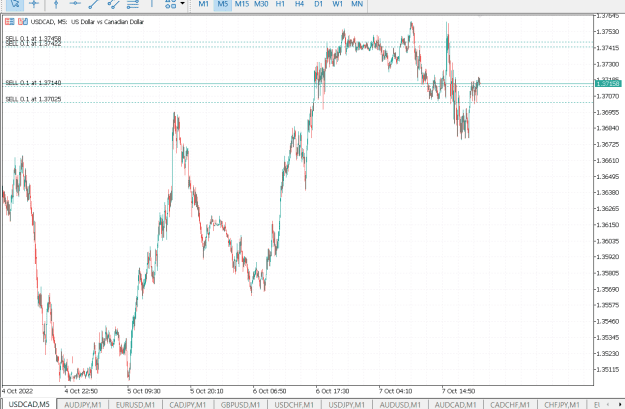This screenshot has width=625, height=409.
Task: Open the AUDUSD,M1 chart tab
Action: tap(400, 405)
